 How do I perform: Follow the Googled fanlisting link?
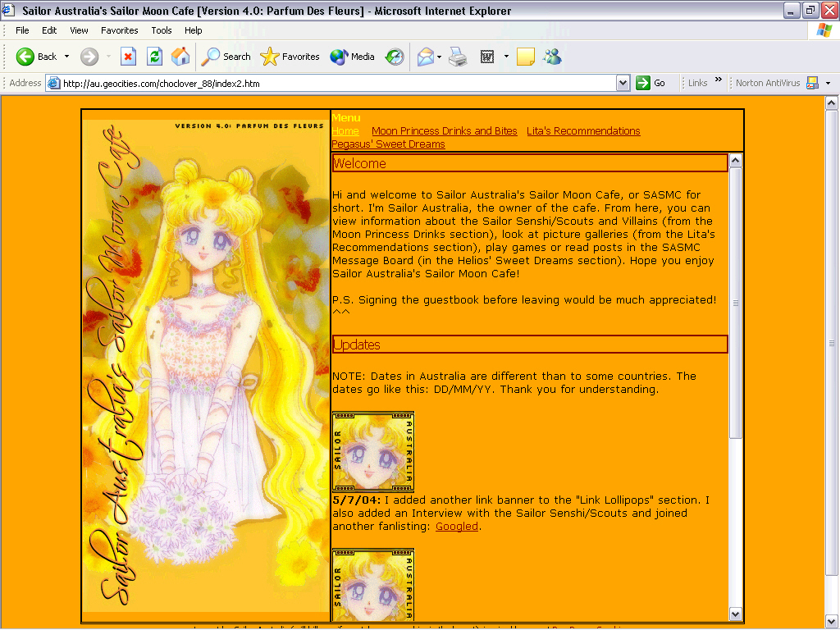(x=457, y=527)
